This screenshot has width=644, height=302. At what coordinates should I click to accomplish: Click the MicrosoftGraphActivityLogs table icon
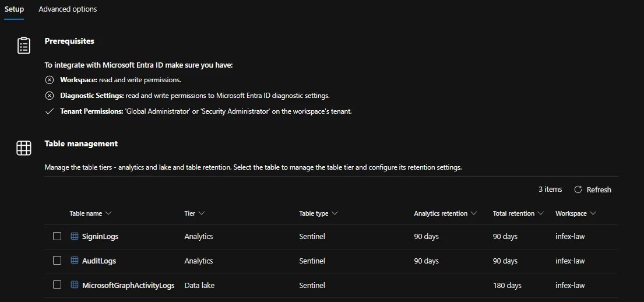click(x=75, y=285)
